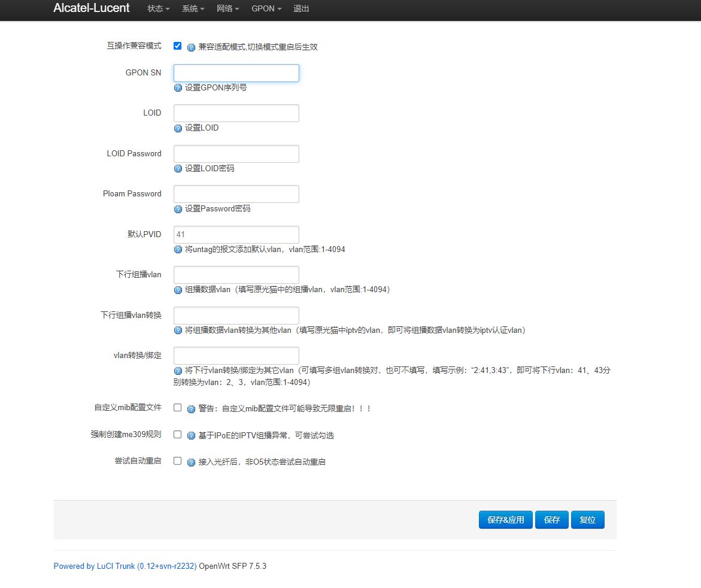Open the Powered by LuCI Trunk link
The image size is (701, 588).
(x=125, y=566)
